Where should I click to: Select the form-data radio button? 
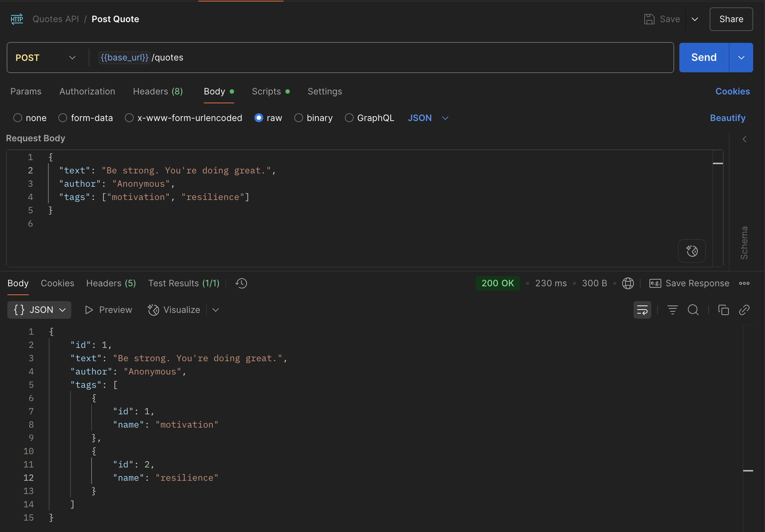(x=63, y=118)
